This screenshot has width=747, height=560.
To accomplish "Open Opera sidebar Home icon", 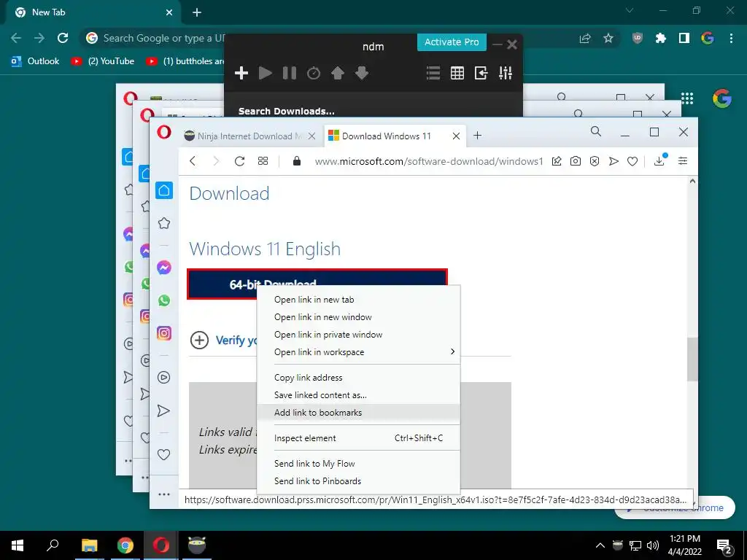I will [164, 190].
